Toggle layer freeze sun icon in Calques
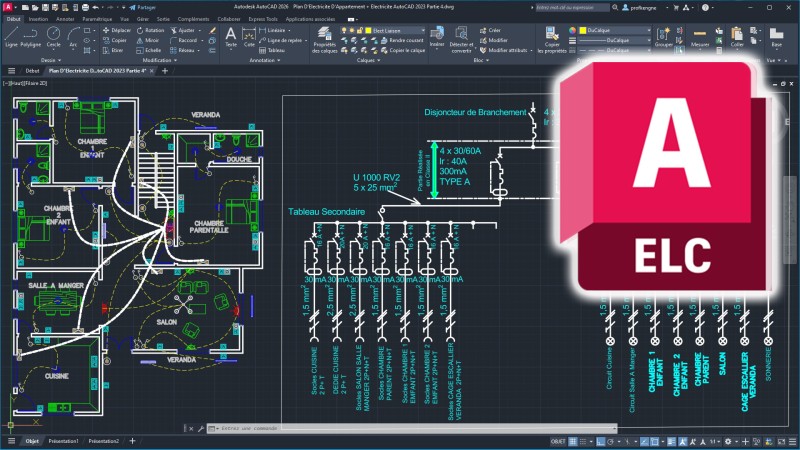Image resolution: width=800 pixels, height=450 pixels. point(352,31)
